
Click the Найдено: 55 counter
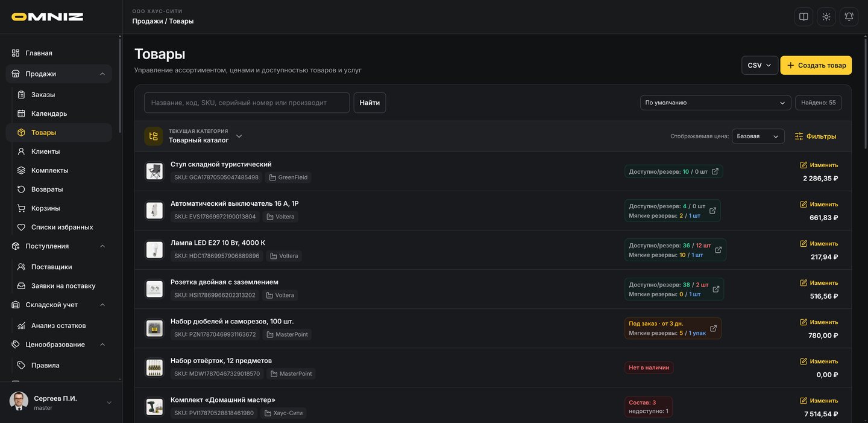pos(819,103)
